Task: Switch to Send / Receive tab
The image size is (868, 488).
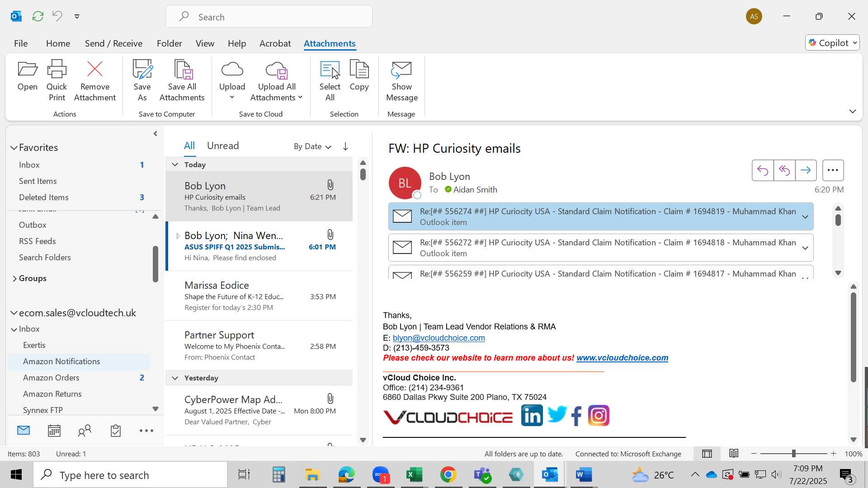Action: click(x=113, y=43)
